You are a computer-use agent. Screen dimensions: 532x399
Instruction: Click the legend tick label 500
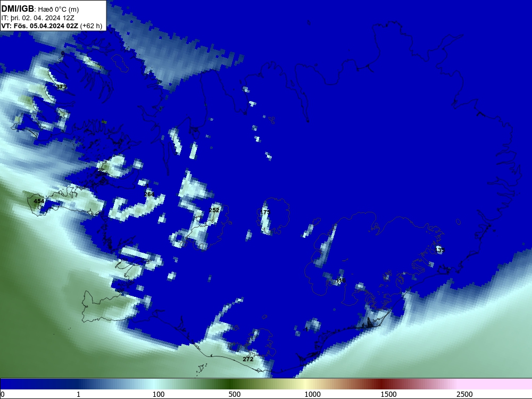coord(235,394)
